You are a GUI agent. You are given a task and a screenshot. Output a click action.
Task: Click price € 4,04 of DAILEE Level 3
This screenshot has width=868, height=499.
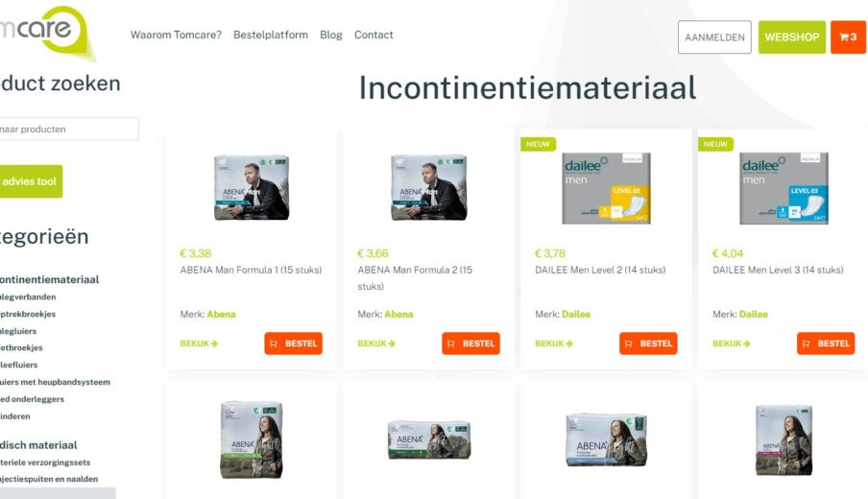(728, 253)
